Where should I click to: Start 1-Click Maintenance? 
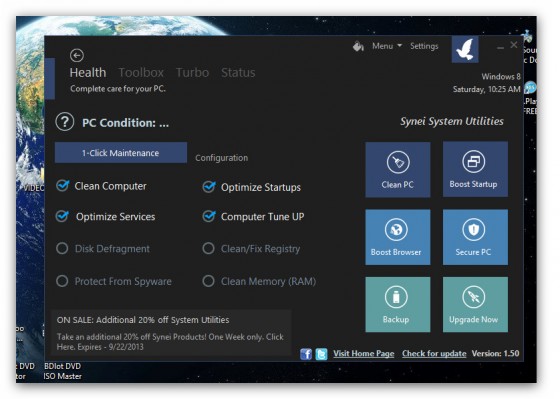(x=121, y=153)
